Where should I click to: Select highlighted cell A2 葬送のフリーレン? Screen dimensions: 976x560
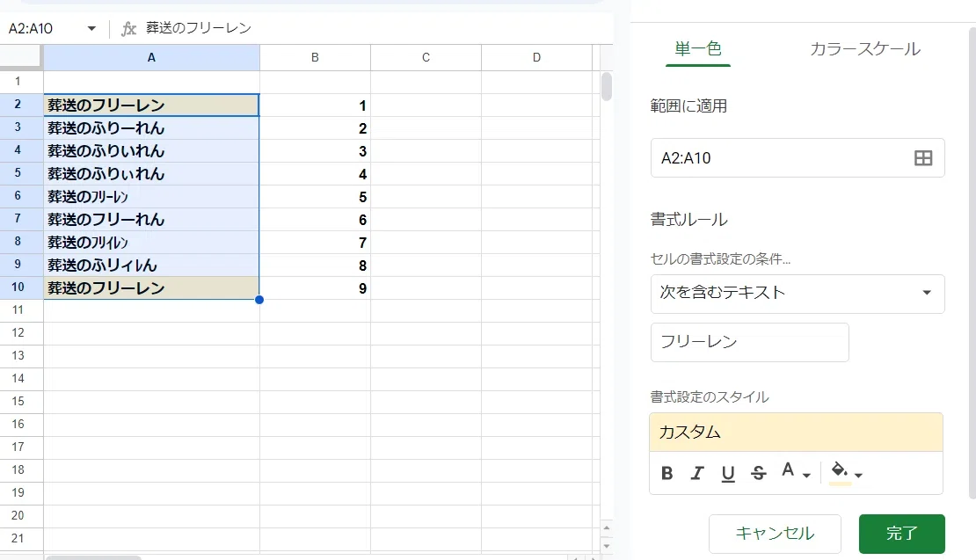(151, 105)
